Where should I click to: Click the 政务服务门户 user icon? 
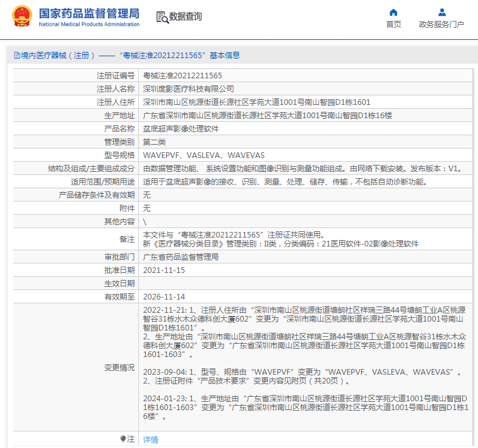442,13
